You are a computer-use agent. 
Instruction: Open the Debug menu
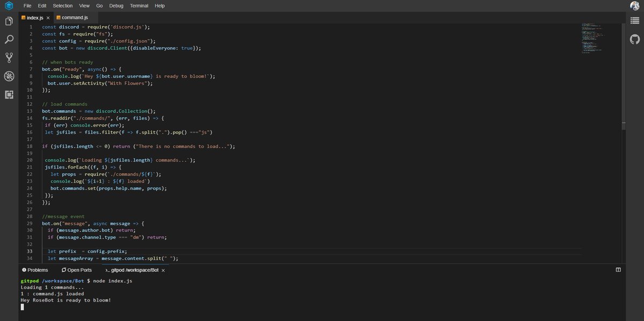118,5
